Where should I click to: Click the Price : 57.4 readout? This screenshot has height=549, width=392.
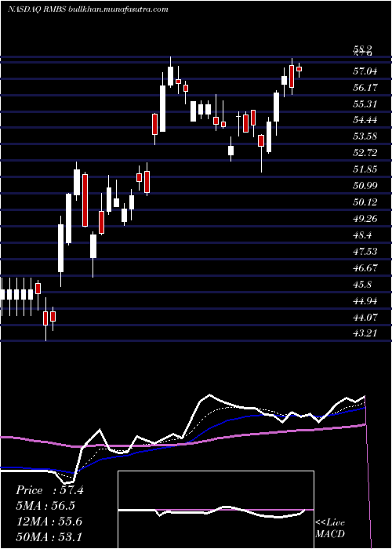pyautogui.click(x=49, y=490)
